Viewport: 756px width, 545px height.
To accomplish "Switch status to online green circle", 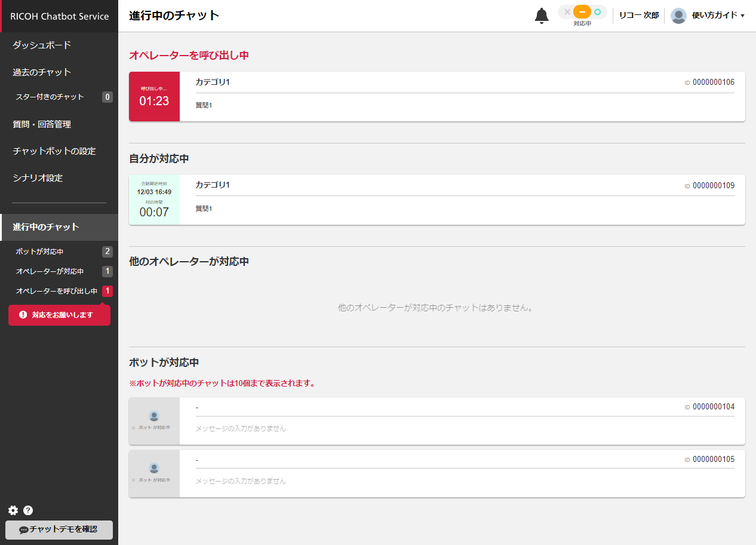I will coord(597,12).
